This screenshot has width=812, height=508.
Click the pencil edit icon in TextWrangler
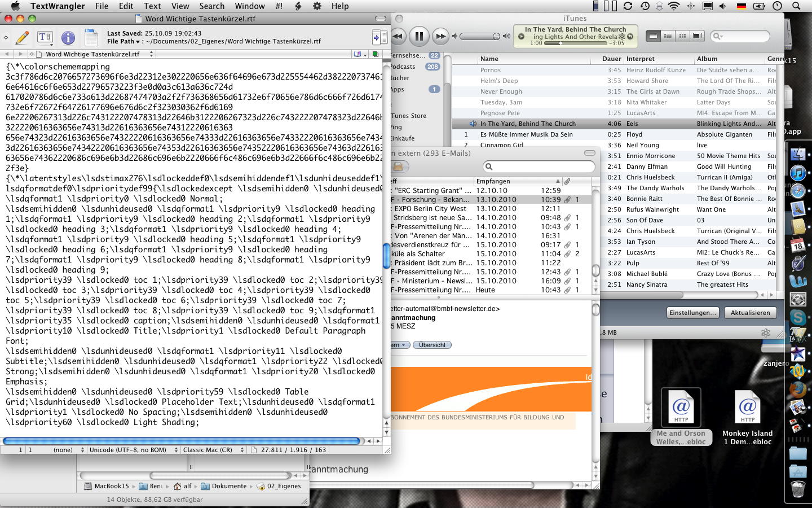coord(22,38)
